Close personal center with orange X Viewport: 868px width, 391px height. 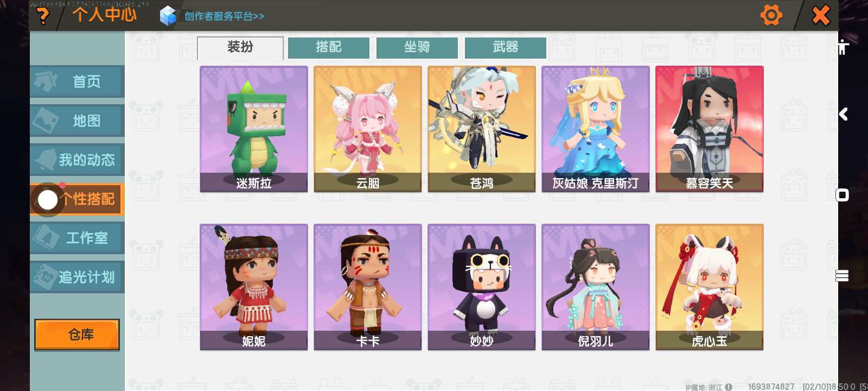pyautogui.click(x=821, y=15)
